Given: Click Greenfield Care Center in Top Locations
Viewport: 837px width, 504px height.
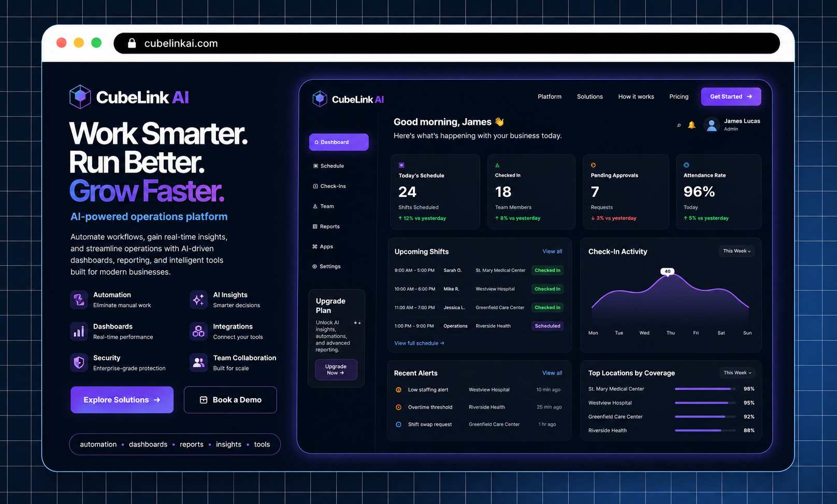Looking at the screenshot, I should click(x=615, y=416).
